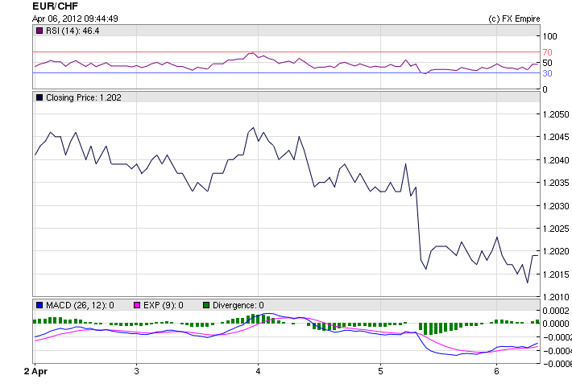This screenshot has width=572, height=392.
Task: Click the '6' date marker on x-axis
Action: pos(496,372)
